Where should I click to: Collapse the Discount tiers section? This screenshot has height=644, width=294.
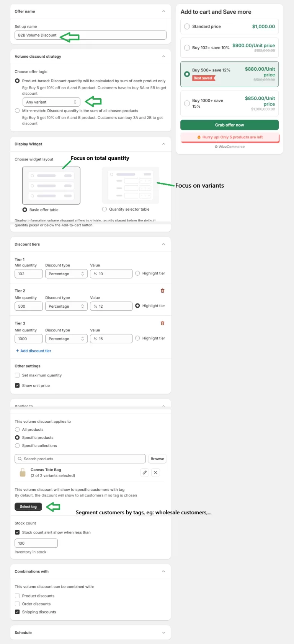[x=163, y=244]
